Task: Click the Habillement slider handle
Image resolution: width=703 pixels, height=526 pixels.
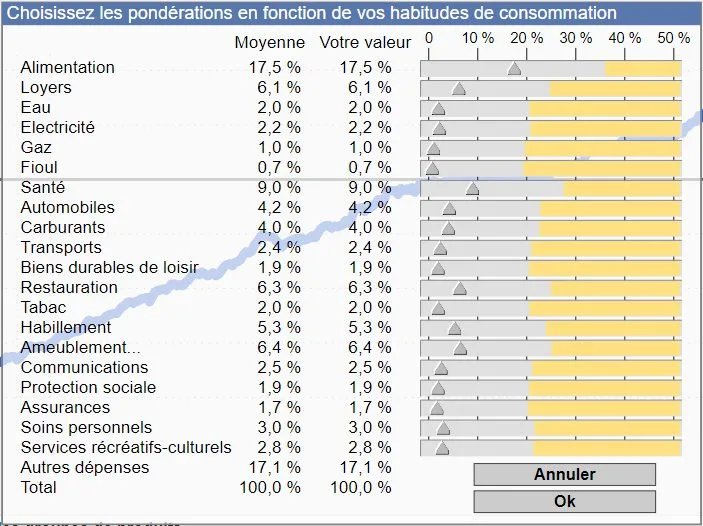Action: (x=455, y=329)
